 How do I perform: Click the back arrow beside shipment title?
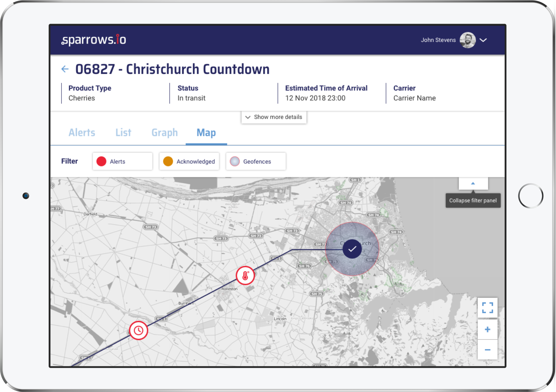pos(65,69)
